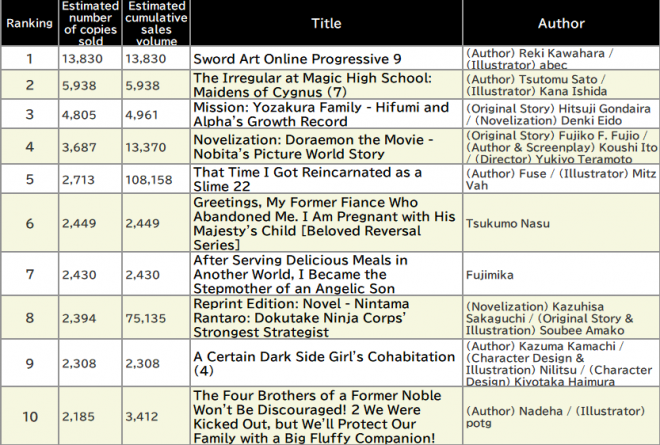The image size is (660, 445).
Task: Click author Tsukumo Nasu
Action: point(508,223)
